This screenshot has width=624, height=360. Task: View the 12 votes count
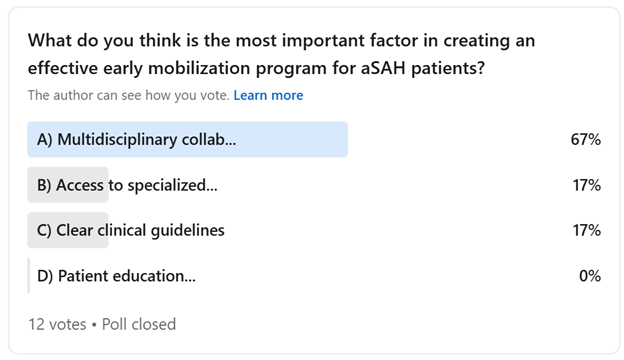click(x=57, y=325)
